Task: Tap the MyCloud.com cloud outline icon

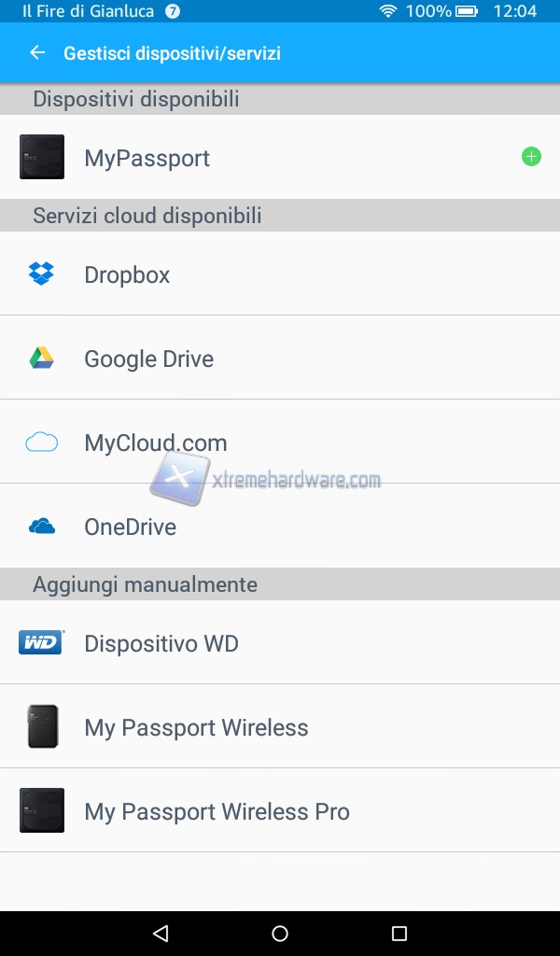Action: coord(41,443)
